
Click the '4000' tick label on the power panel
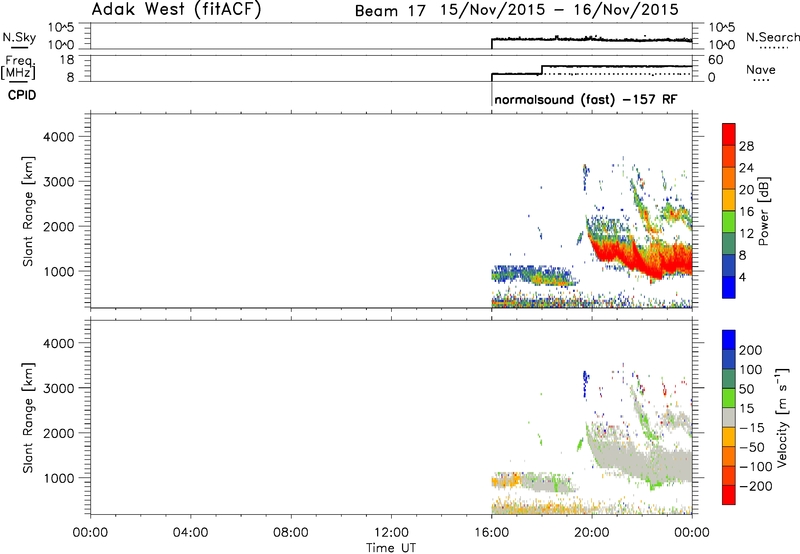click(x=58, y=137)
